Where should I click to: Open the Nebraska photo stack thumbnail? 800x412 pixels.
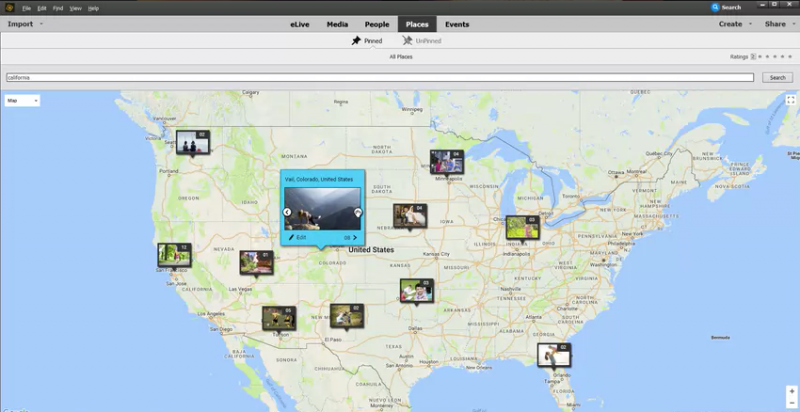tap(410, 216)
